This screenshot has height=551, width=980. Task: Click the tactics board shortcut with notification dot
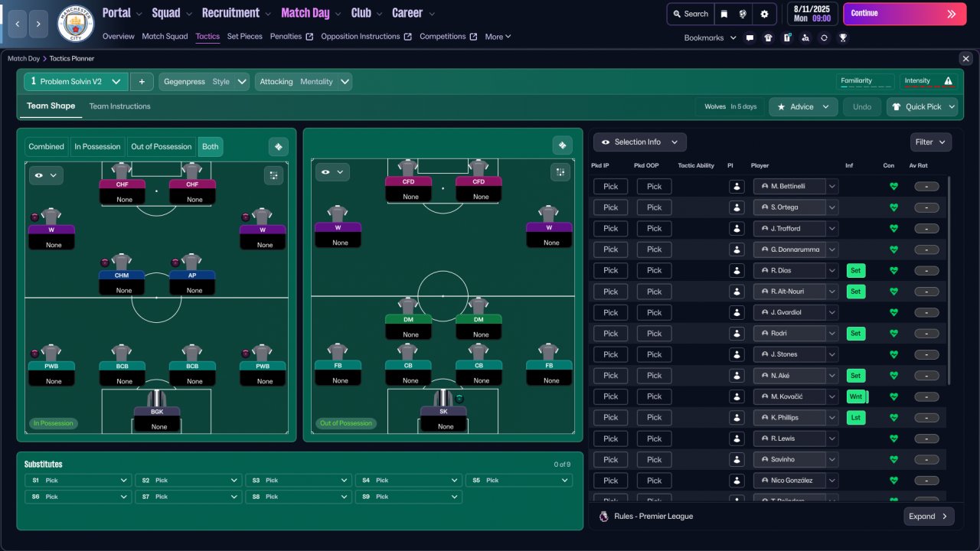(x=787, y=37)
